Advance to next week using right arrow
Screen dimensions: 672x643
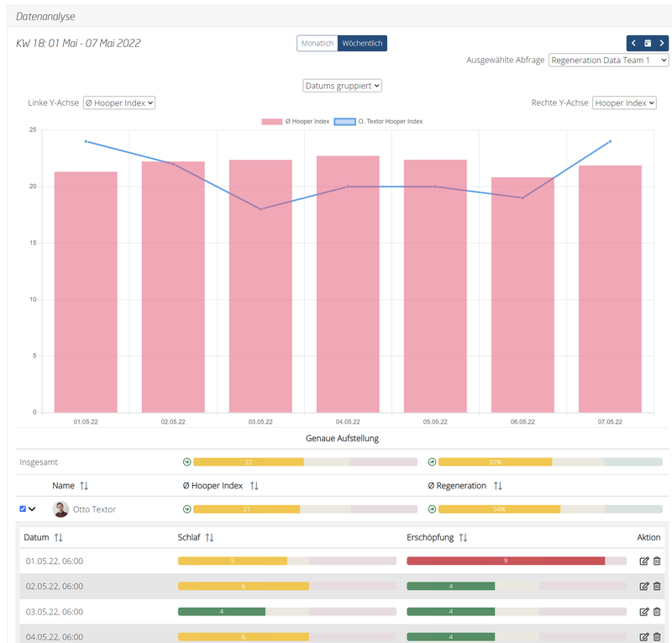tap(662, 43)
